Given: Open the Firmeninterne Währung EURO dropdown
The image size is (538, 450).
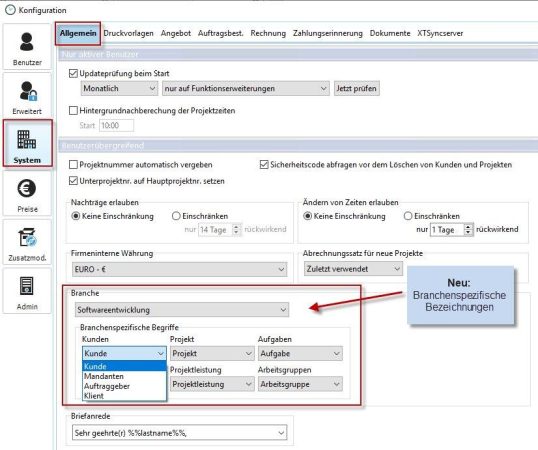Looking at the screenshot, I should pyautogui.click(x=179, y=269).
